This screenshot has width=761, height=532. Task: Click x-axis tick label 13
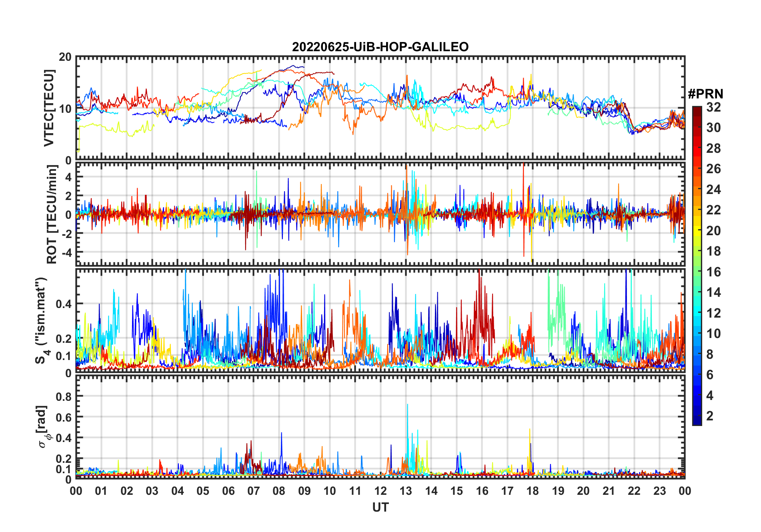click(406, 491)
